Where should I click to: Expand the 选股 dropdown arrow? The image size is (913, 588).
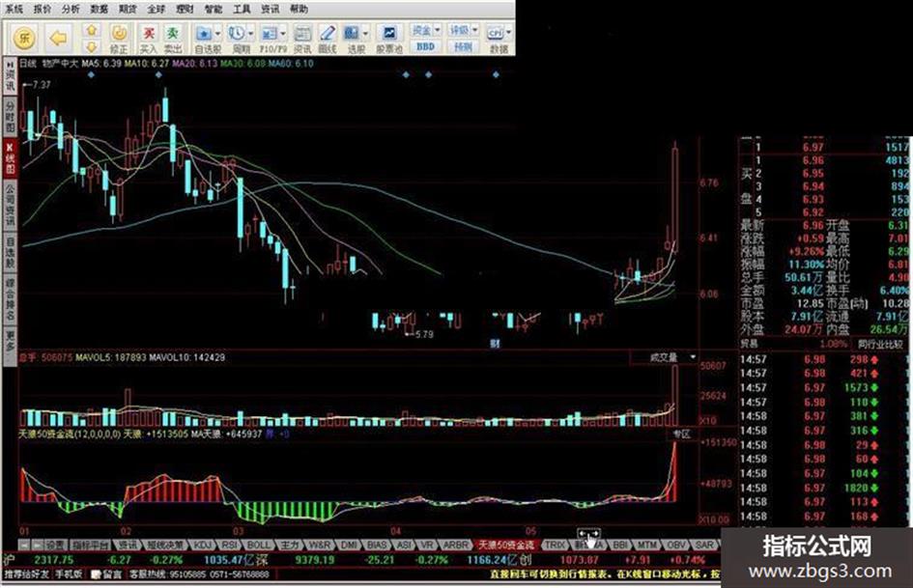click(365, 33)
